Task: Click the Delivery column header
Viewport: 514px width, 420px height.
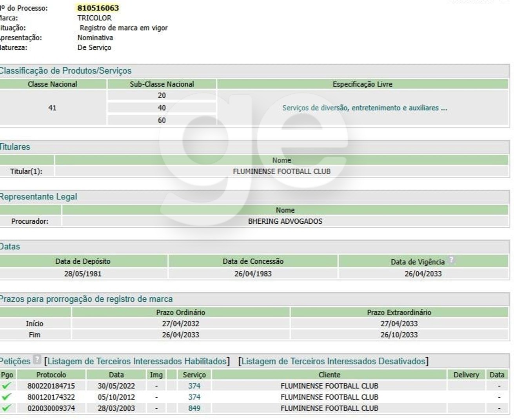Action: click(466, 375)
